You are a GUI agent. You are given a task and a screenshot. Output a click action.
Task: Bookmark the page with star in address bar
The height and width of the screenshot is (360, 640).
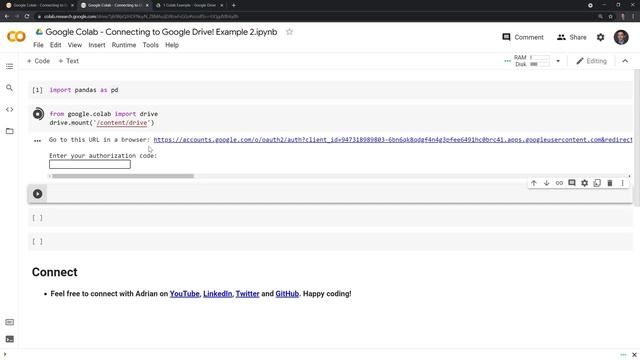611,16
